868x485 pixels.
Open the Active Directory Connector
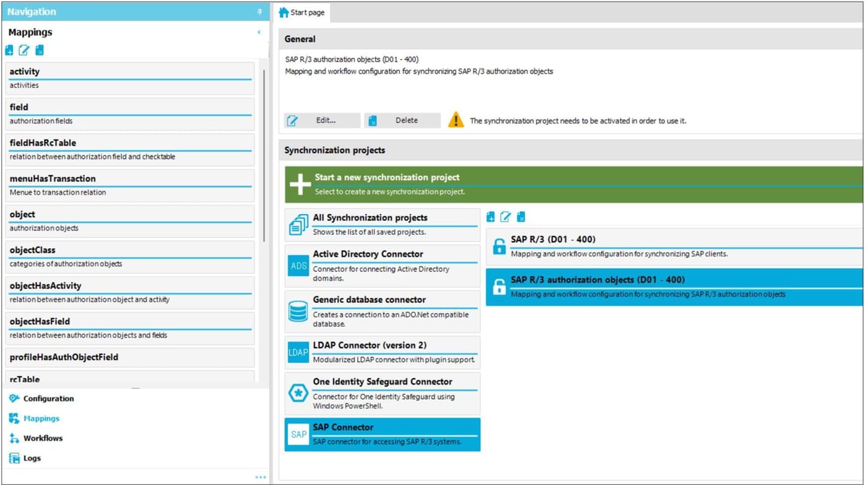(382, 265)
